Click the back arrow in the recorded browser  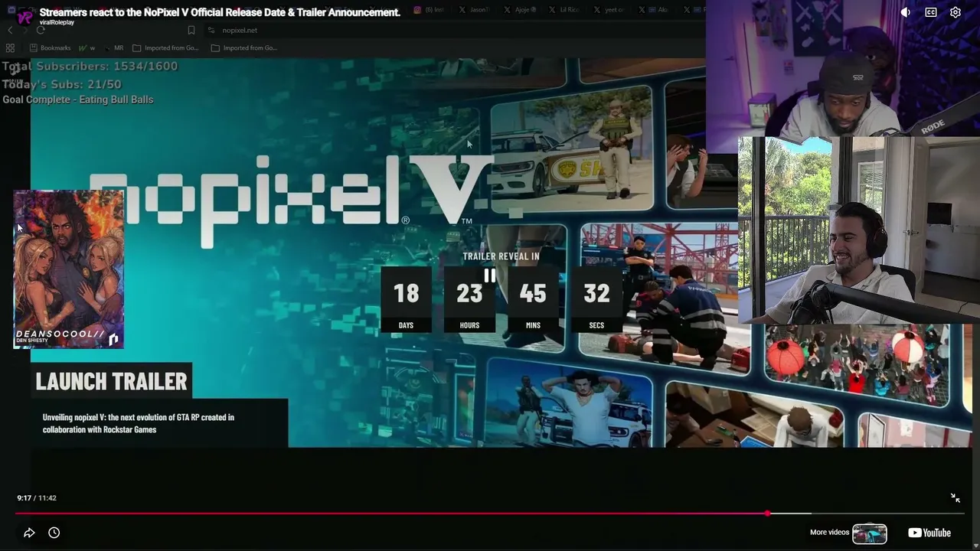pyautogui.click(x=10, y=31)
